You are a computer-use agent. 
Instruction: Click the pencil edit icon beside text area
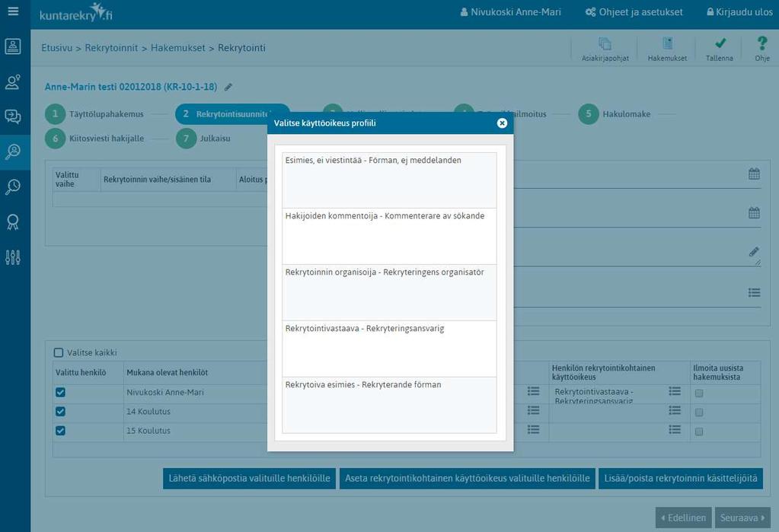point(754,252)
